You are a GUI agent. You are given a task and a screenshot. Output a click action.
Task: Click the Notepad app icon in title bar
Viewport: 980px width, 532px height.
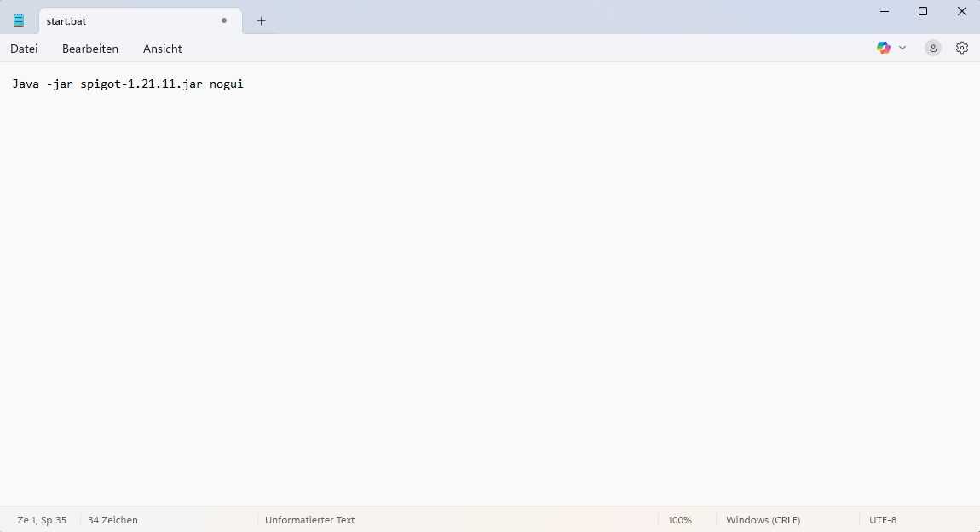coord(19,20)
